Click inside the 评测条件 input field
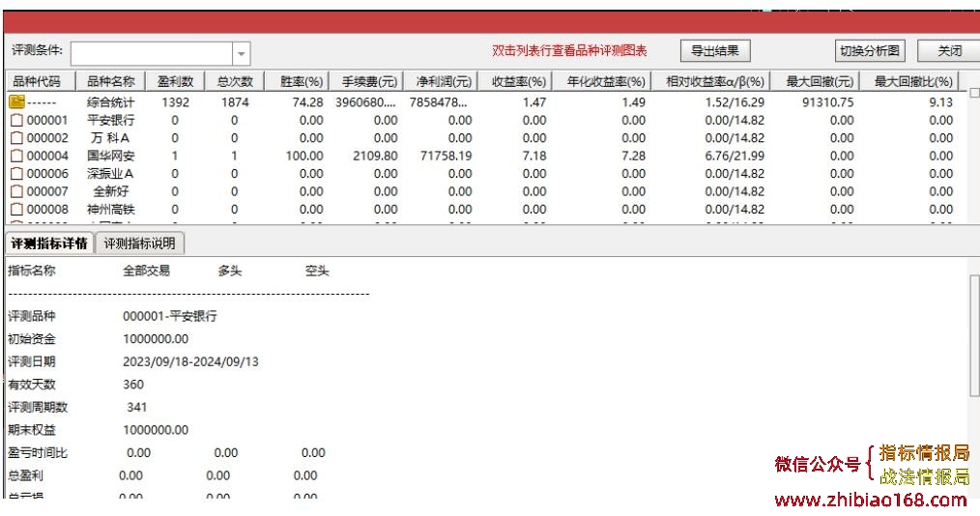 coord(152,54)
